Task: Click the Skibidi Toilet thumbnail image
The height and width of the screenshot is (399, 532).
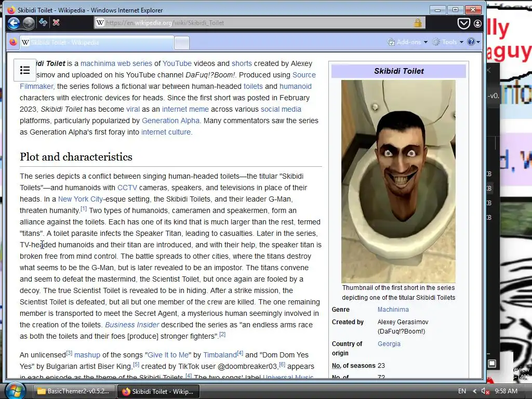Action: click(x=398, y=181)
